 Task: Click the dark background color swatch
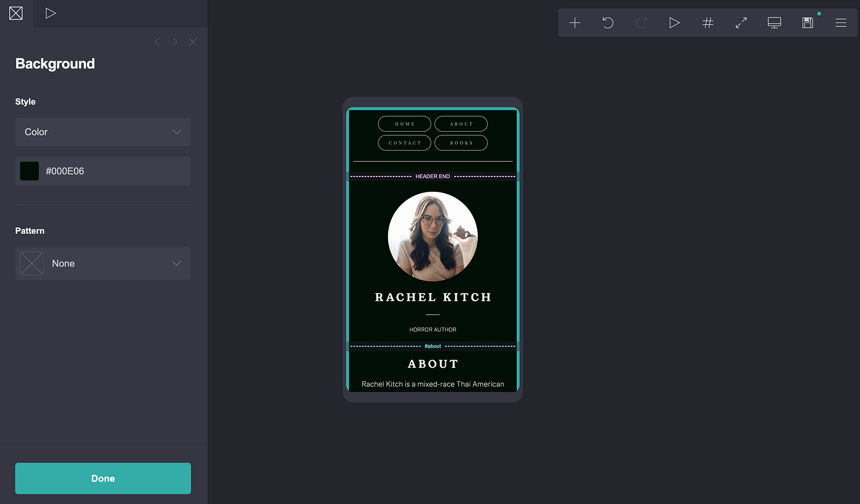[30, 171]
